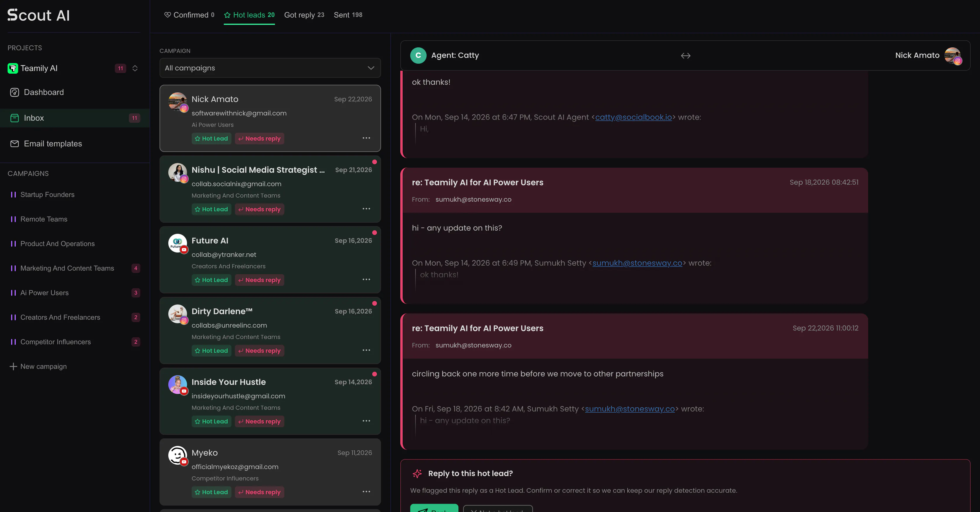Switch to the Hot leads tab

tap(249, 15)
